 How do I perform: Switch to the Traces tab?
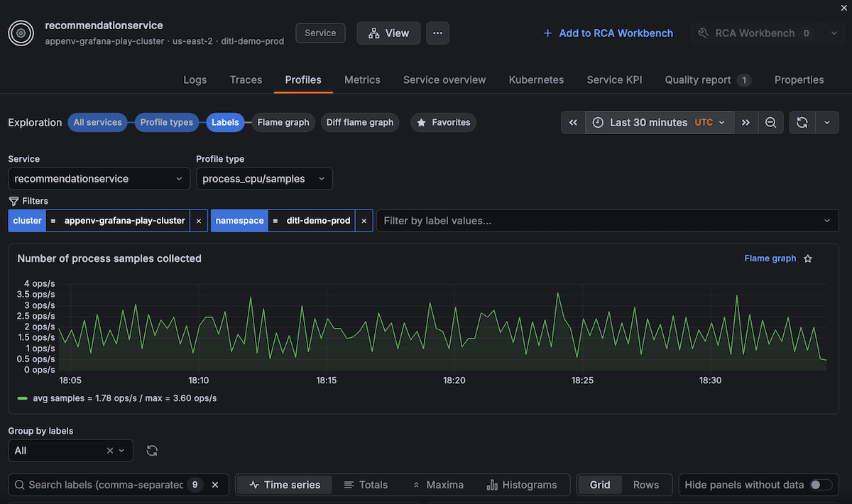[x=246, y=80]
